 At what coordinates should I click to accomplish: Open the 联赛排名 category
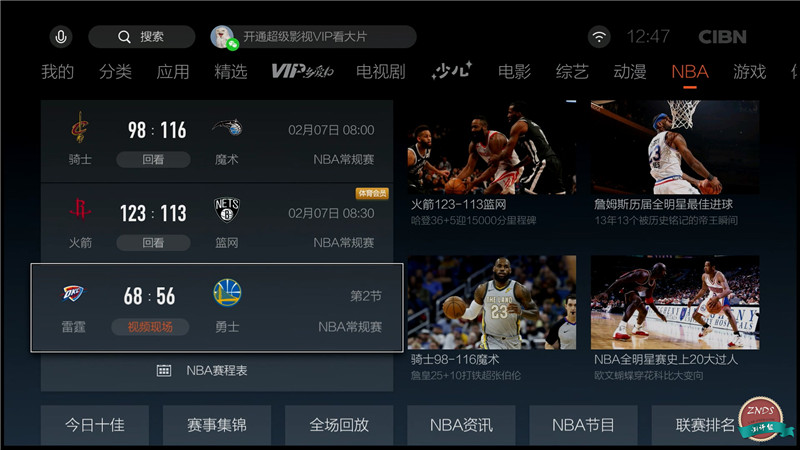(706, 425)
